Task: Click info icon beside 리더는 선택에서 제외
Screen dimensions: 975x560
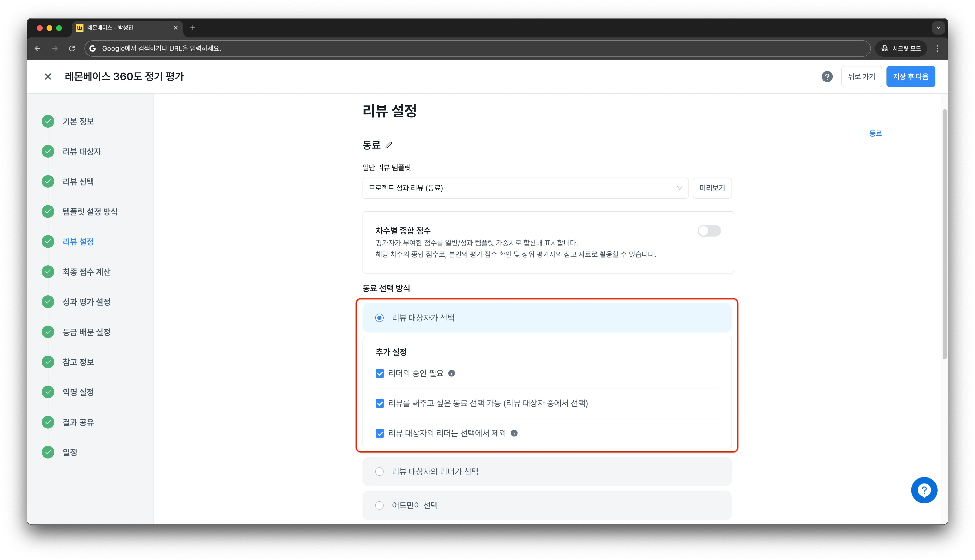Action: point(514,433)
